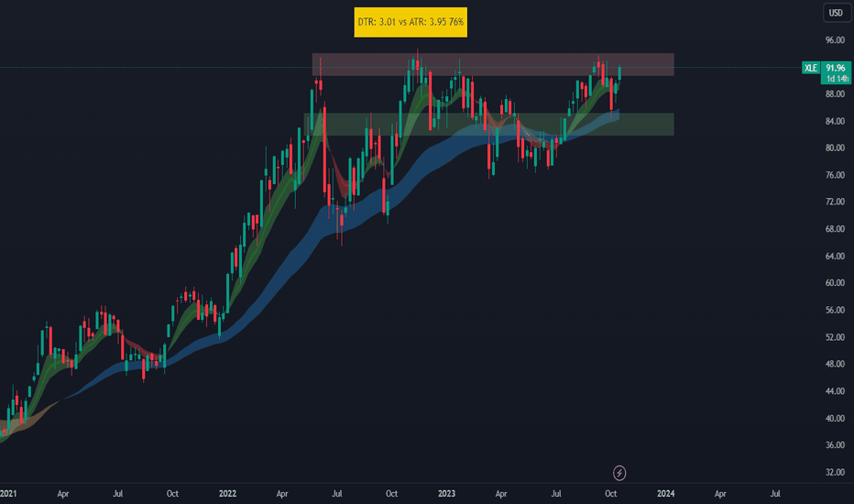Click the 32.00 price axis label
The image size is (854, 504).
click(x=835, y=473)
